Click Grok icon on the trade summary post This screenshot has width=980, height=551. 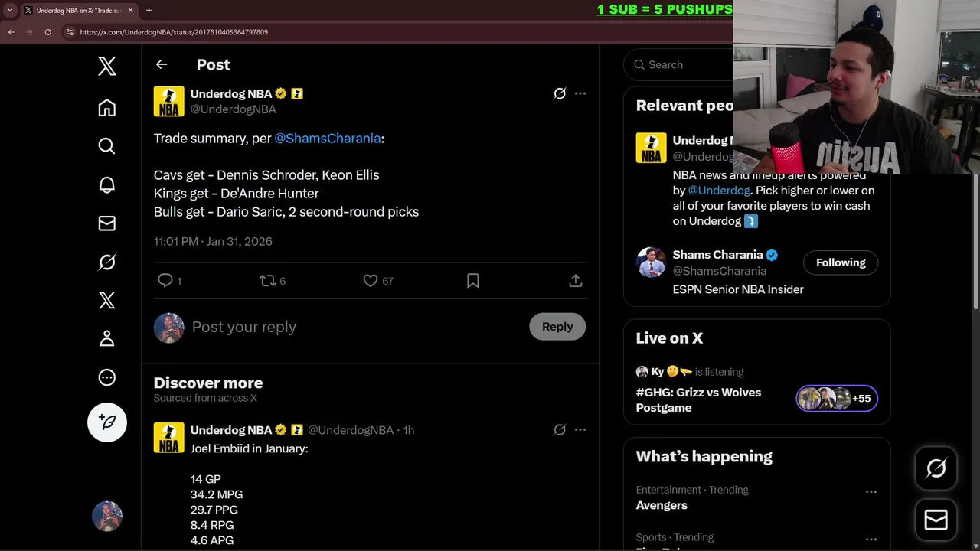coord(560,93)
